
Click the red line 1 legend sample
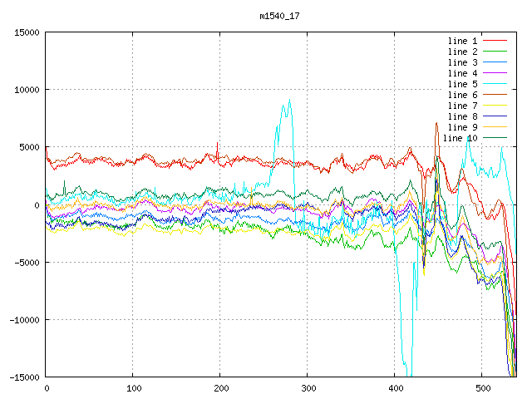[x=495, y=41]
